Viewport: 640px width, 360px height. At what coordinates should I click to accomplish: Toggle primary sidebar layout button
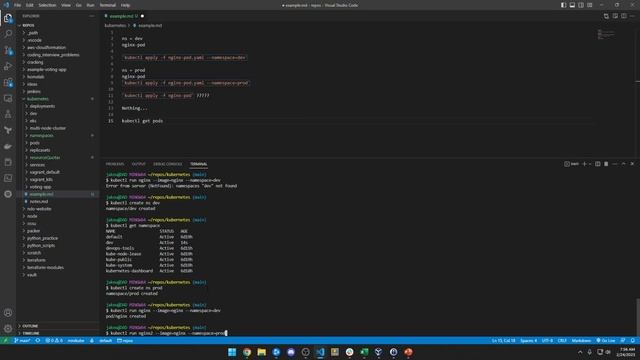[x=563, y=5]
